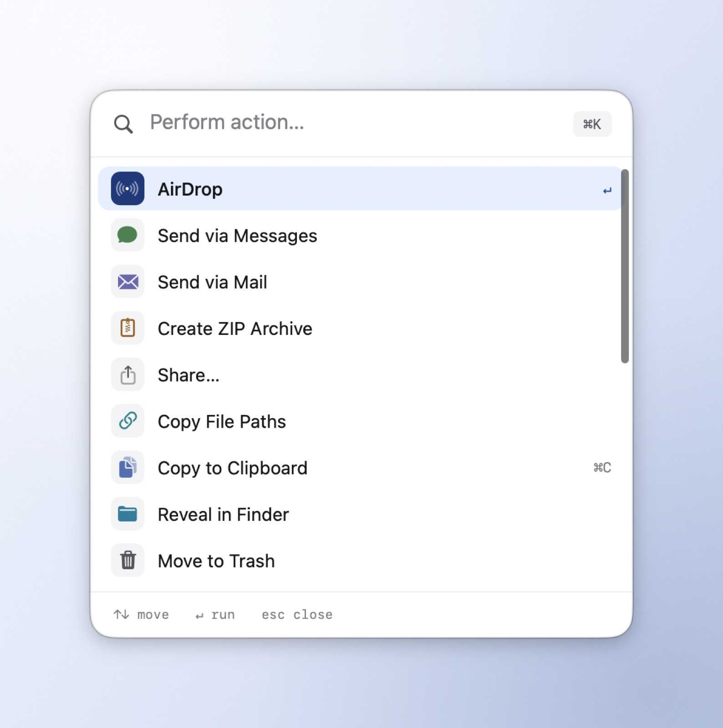Click the chain link icon for file paths

click(x=127, y=421)
